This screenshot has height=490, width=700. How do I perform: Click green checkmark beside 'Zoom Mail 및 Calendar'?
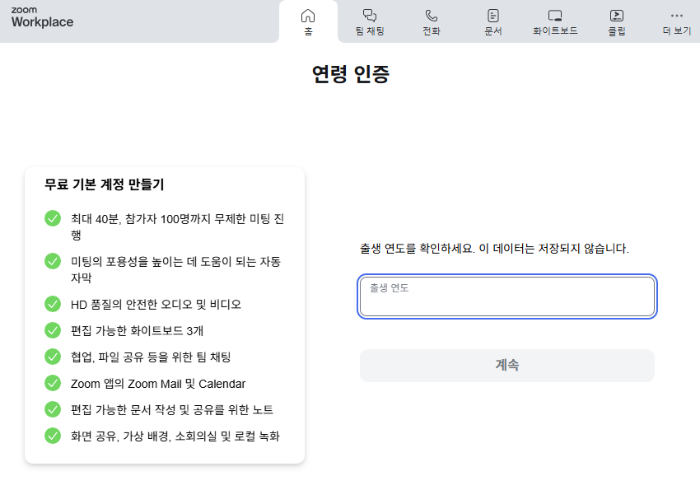(x=53, y=383)
